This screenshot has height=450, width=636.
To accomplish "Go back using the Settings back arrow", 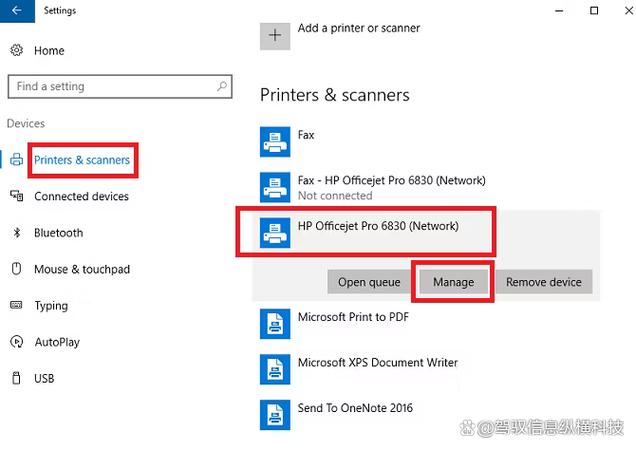I will 17,11.
